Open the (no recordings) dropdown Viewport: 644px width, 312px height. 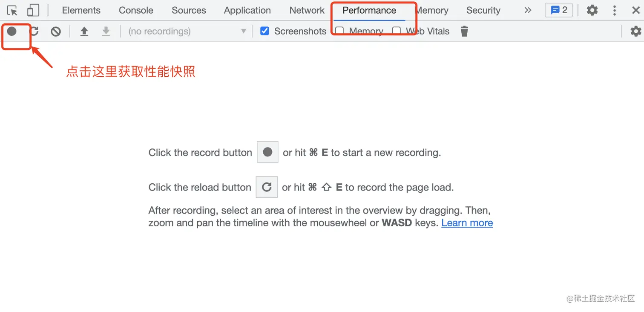187,31
